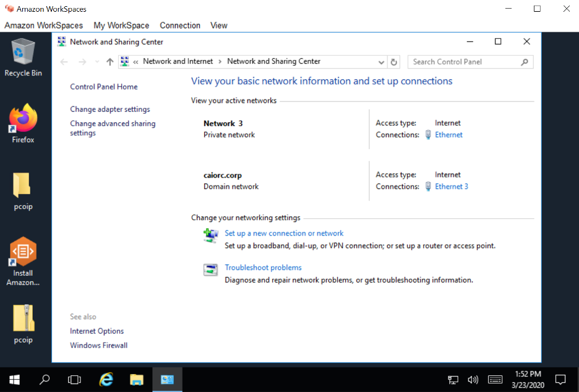Open the Connection menu
The width and height of the screenshot is (579, 392).
(180, 25)
